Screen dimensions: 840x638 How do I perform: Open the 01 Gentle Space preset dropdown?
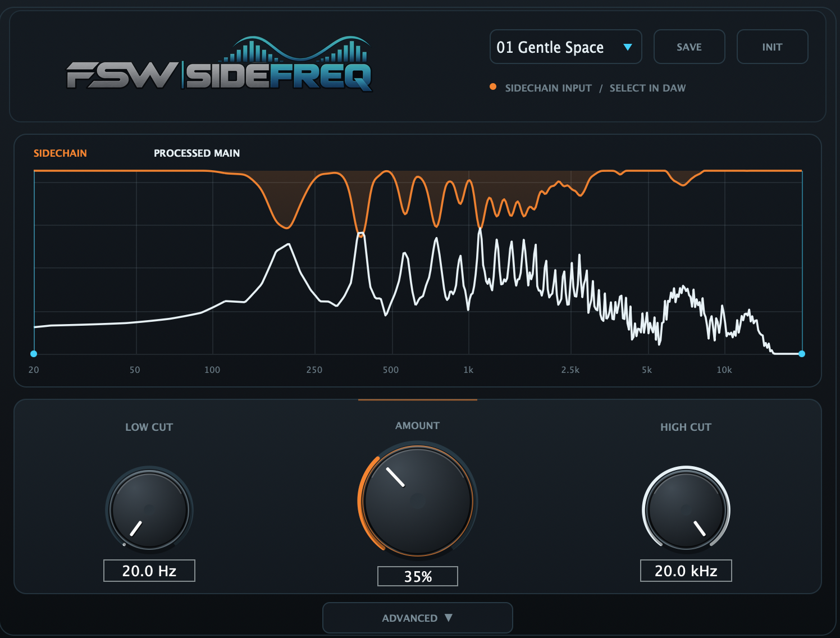click(x=565, y=47)
